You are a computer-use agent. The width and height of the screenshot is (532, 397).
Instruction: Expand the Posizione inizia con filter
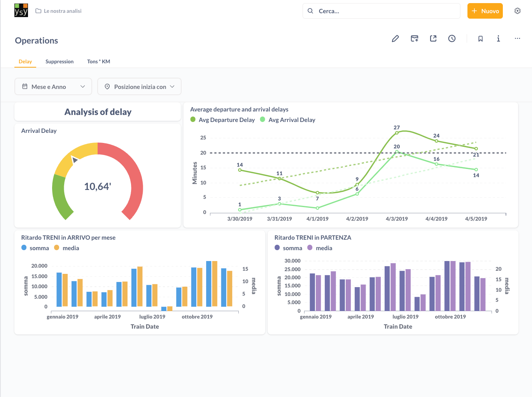[x=139, y=86]
